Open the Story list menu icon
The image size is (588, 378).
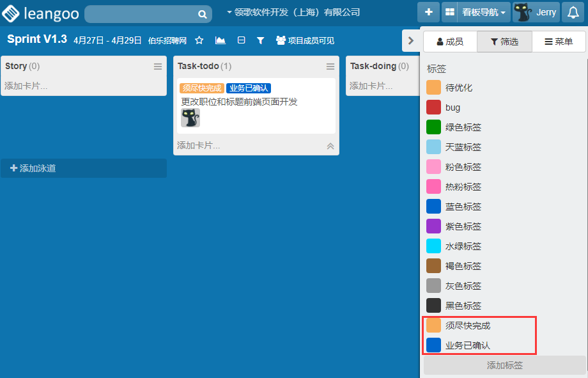158,67
